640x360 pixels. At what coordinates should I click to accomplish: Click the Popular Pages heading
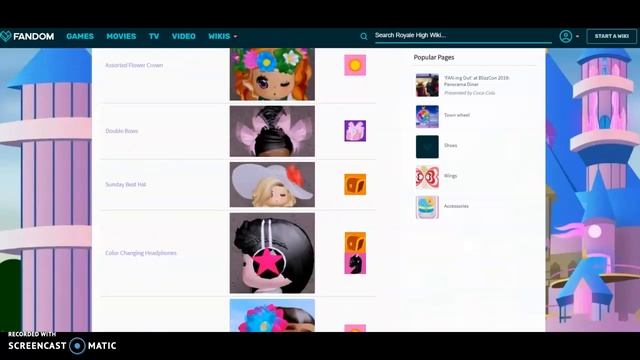[434, 58]
